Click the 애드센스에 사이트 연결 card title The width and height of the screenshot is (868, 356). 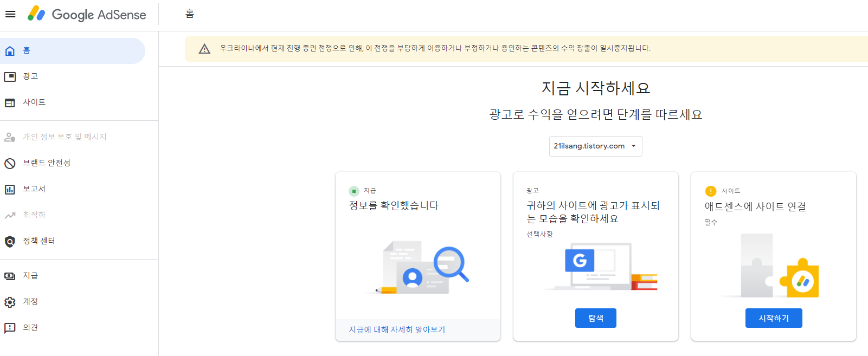tap(755, 206)
